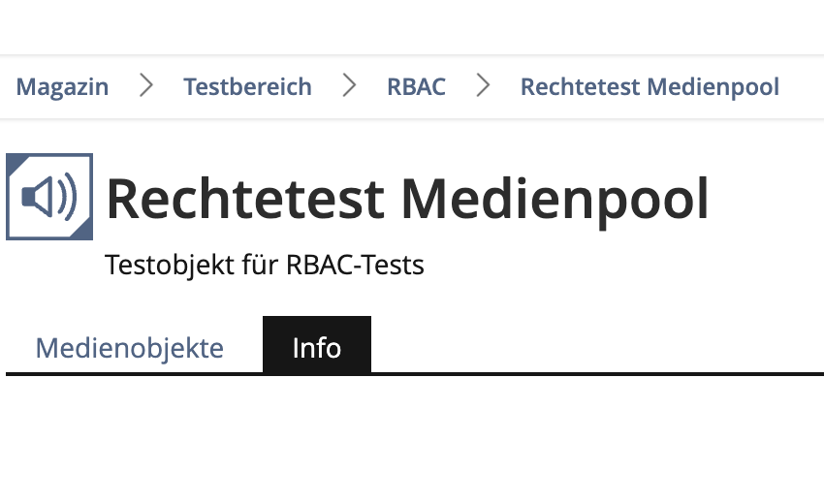Open the Testbereich category from the path
This screenshot has width=824, height=504.
pyautogui.click(x=247, y=87)
